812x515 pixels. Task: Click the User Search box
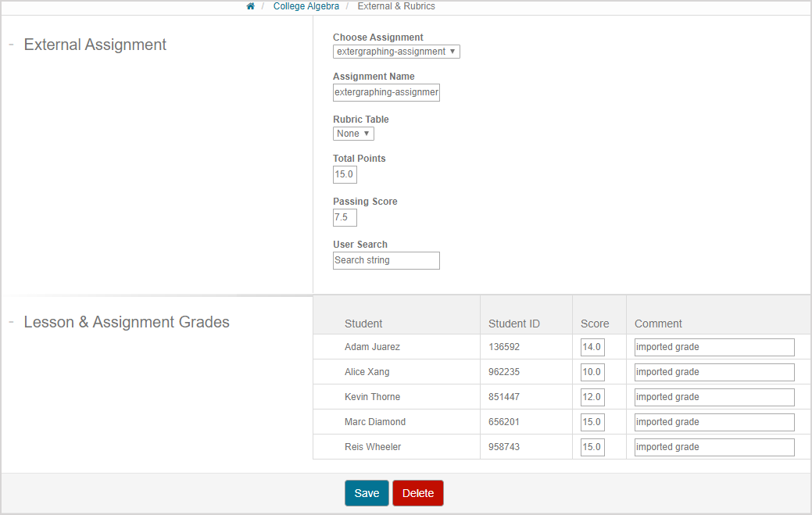(386, 260)
